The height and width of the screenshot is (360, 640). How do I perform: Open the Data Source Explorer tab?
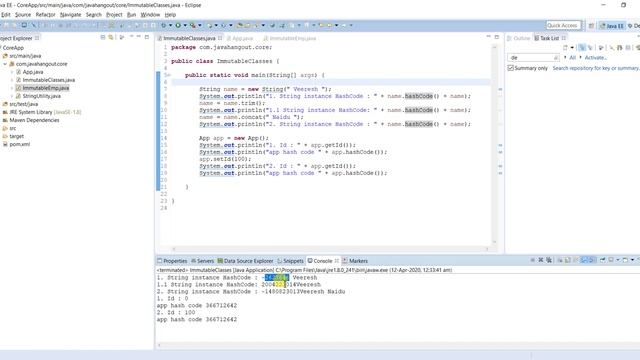pos(245,261)
